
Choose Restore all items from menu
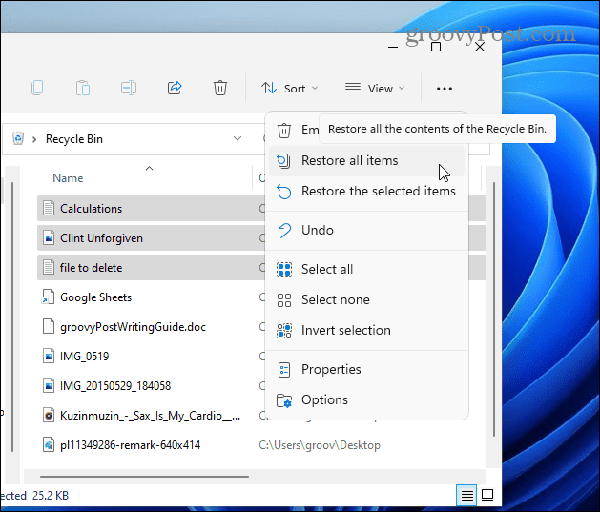point(350,160)
